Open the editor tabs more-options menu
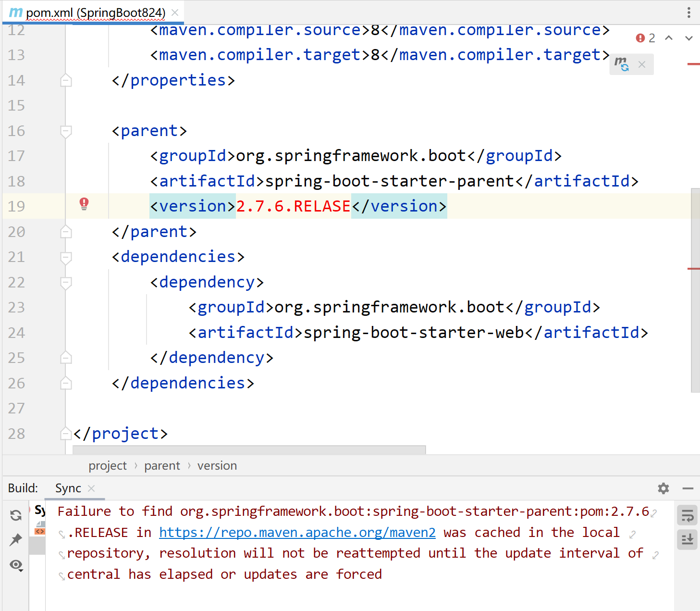 click(x=688, y=12)
